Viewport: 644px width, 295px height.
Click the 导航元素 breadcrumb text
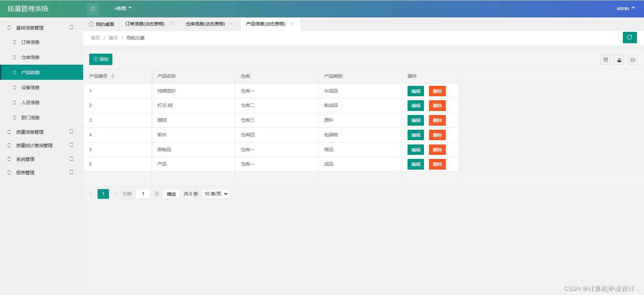click(136, 38)
